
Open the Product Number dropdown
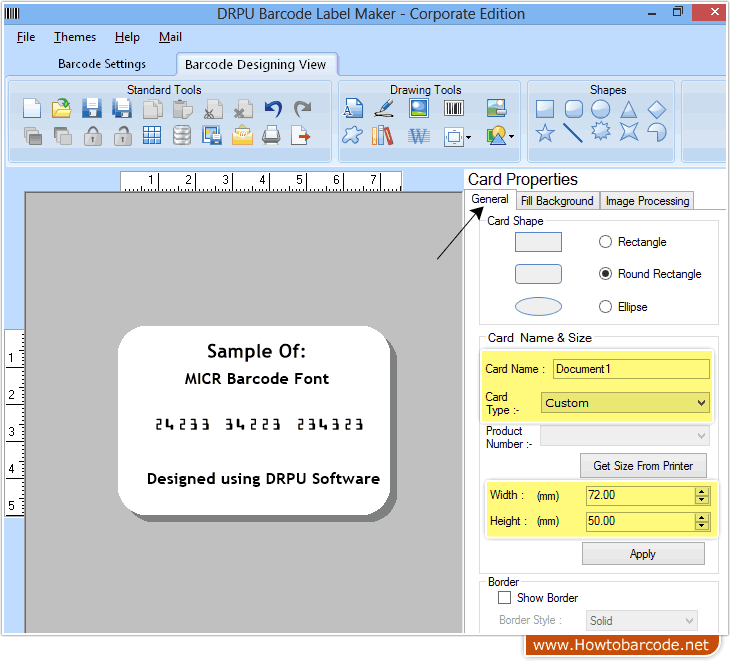(x=625, y=436)
